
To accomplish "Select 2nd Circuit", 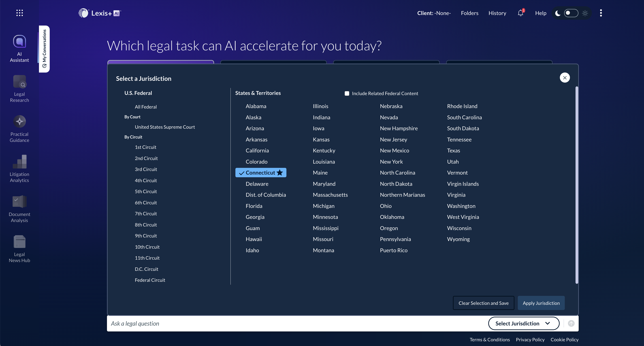I will click(146, 158).
